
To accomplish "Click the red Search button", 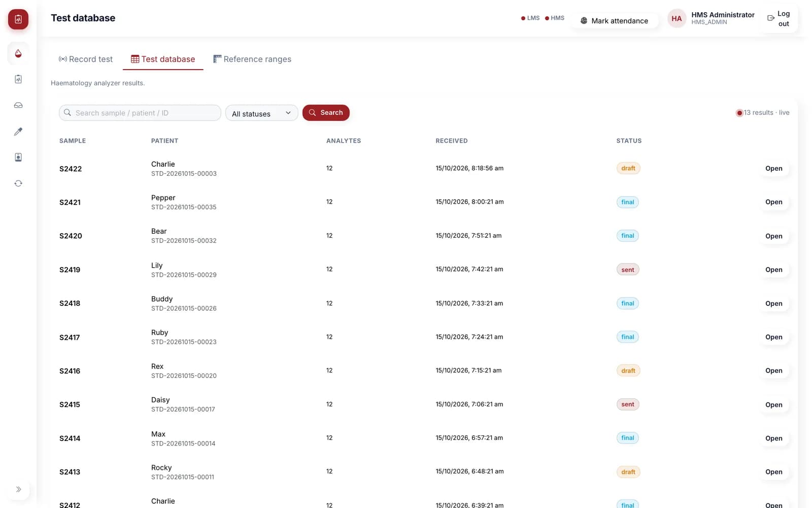I will [x=326, y=113].
